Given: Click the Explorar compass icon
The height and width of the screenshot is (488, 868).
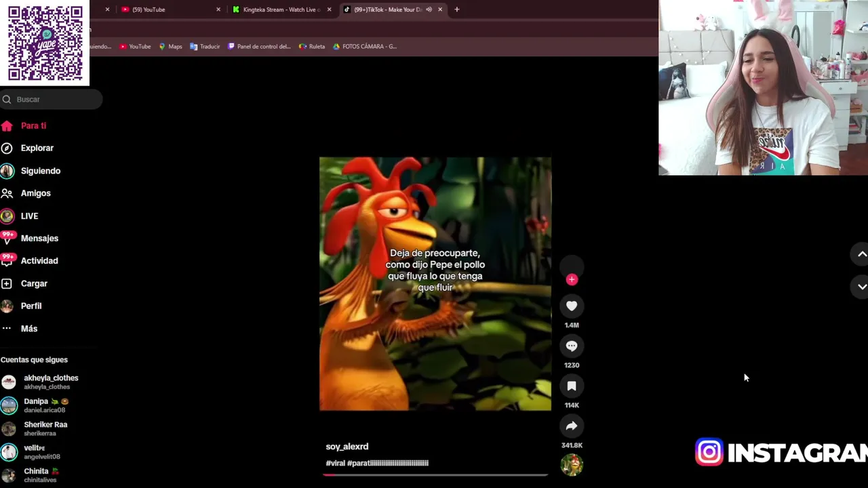Looking at the screenshot, I should tap(7, 148).
